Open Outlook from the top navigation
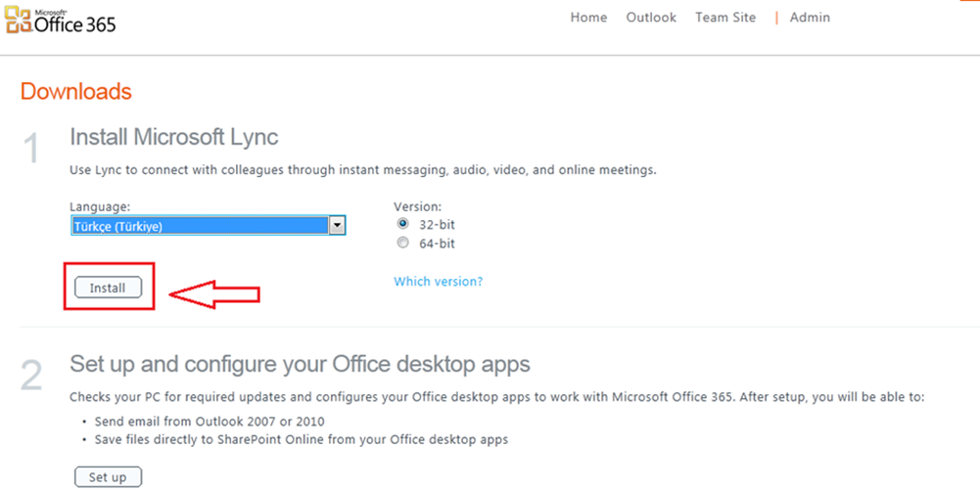980x491 pixels. 651,18
